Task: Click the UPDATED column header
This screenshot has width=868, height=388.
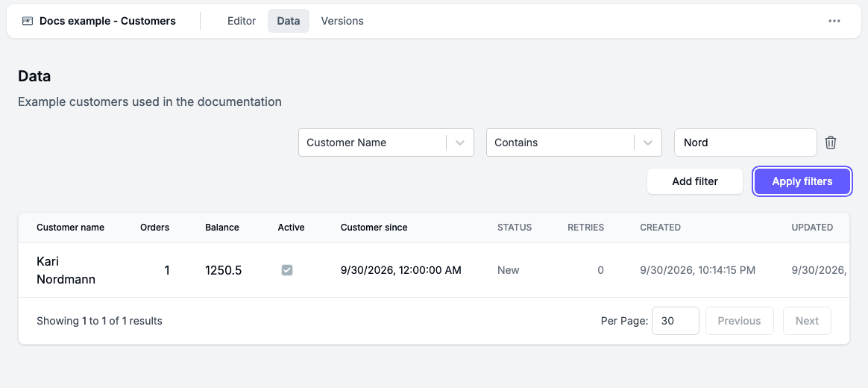Action: click(x=812, y=228)
